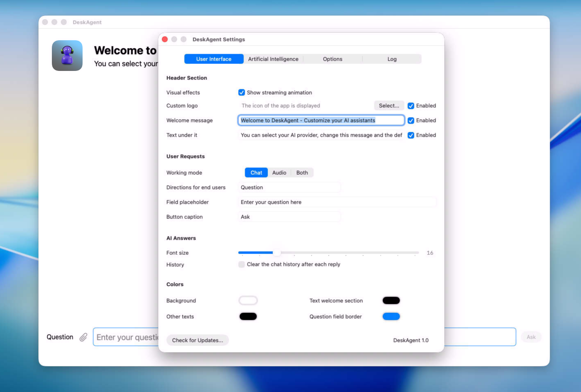This screenshot has width=581, height=392.
Task: Switch to the Artificial Intelligence tab
Action: point(273,59)
